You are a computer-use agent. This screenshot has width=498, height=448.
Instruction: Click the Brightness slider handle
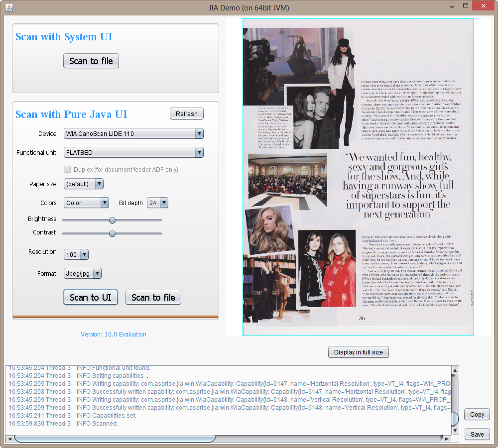pyautogui.click(x=112, y=220)
